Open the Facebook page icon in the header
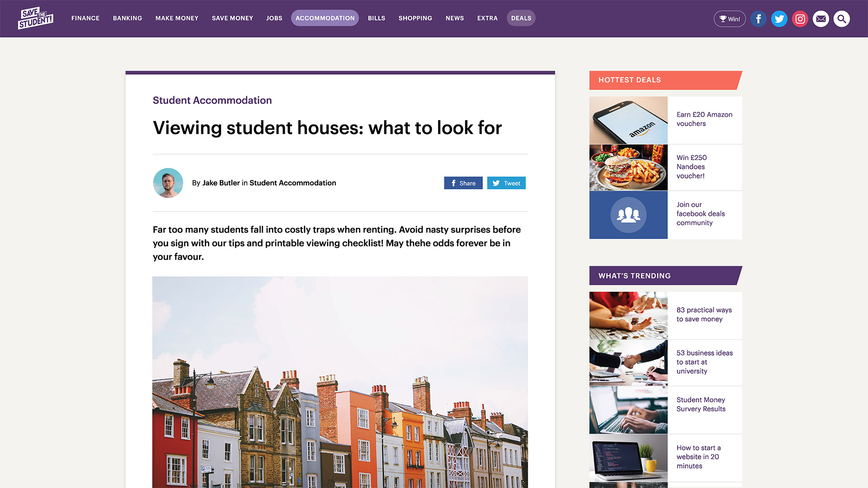The image size is (868, 488). coord(758,19)
